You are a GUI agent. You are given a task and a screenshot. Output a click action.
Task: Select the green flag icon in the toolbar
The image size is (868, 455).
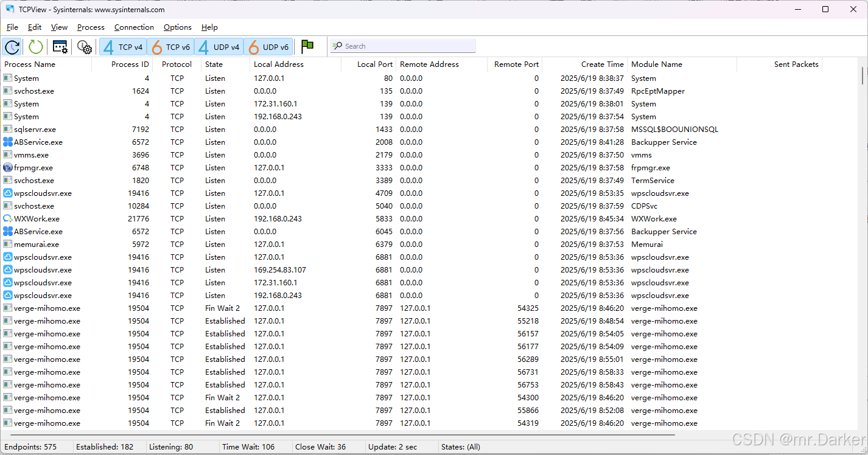307,46
